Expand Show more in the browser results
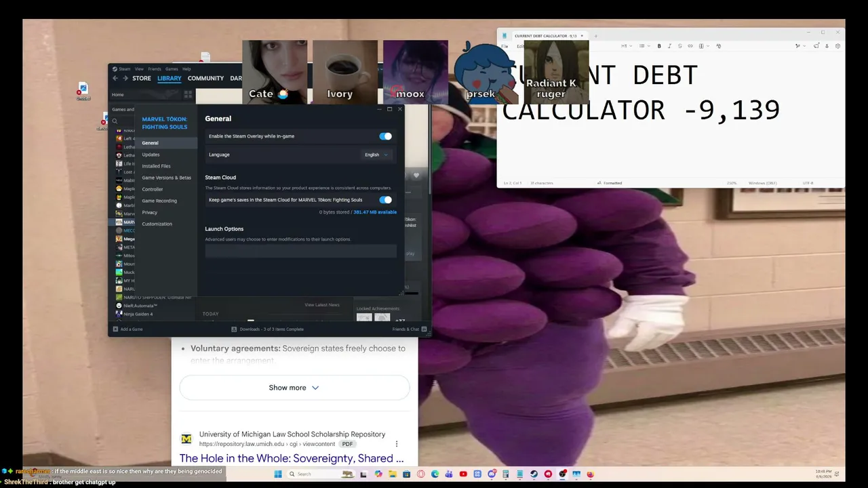The height and width of the screenshot is (488, 868). coord(294,388)
